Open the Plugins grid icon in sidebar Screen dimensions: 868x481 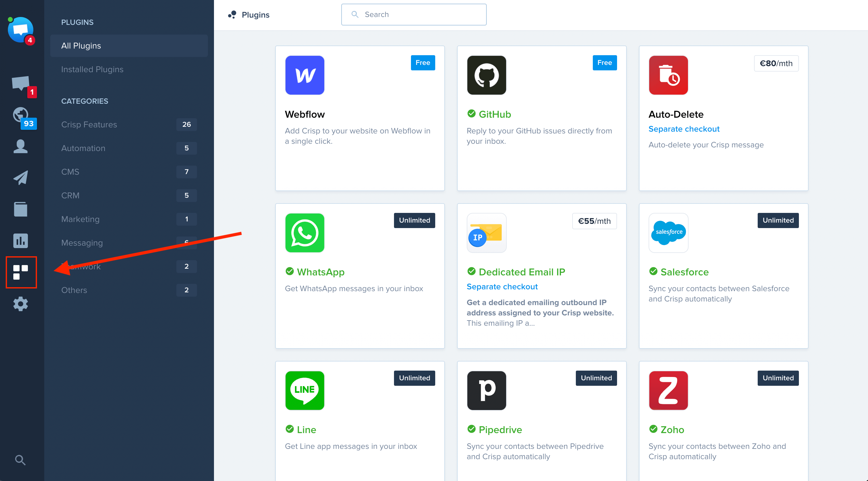21,272
